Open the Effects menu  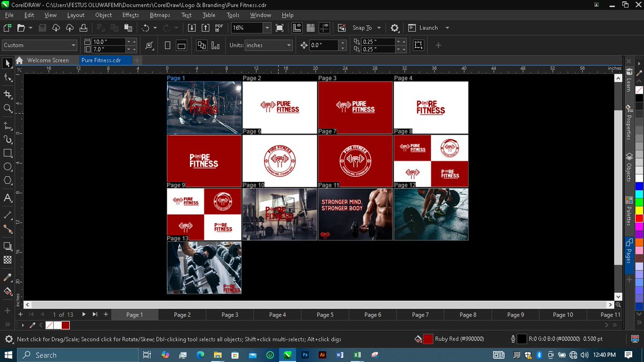click(x=130, y=15)
